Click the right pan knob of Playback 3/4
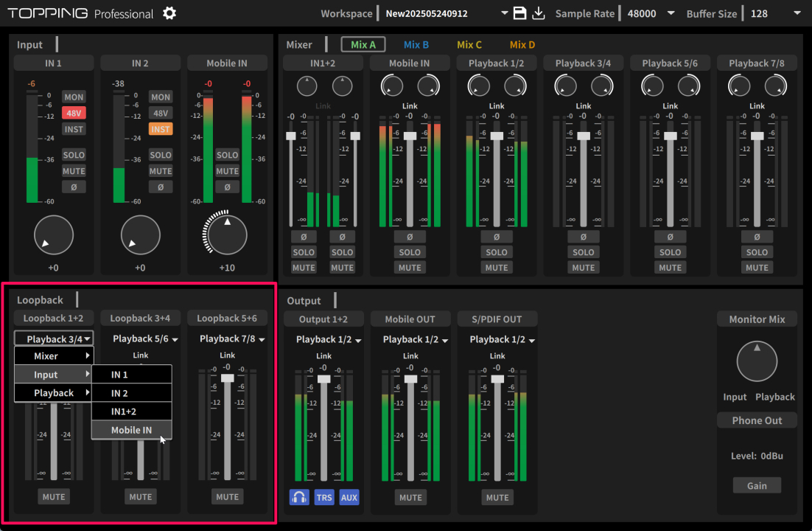812x531 pixels. pyautogui.click(x=602, y=86)
